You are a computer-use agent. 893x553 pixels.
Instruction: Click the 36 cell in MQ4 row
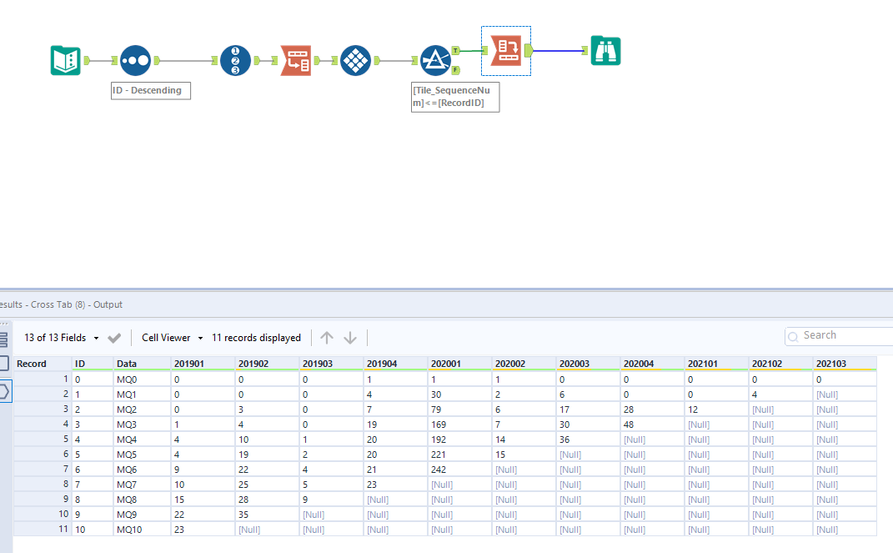[x=588, y=439]
